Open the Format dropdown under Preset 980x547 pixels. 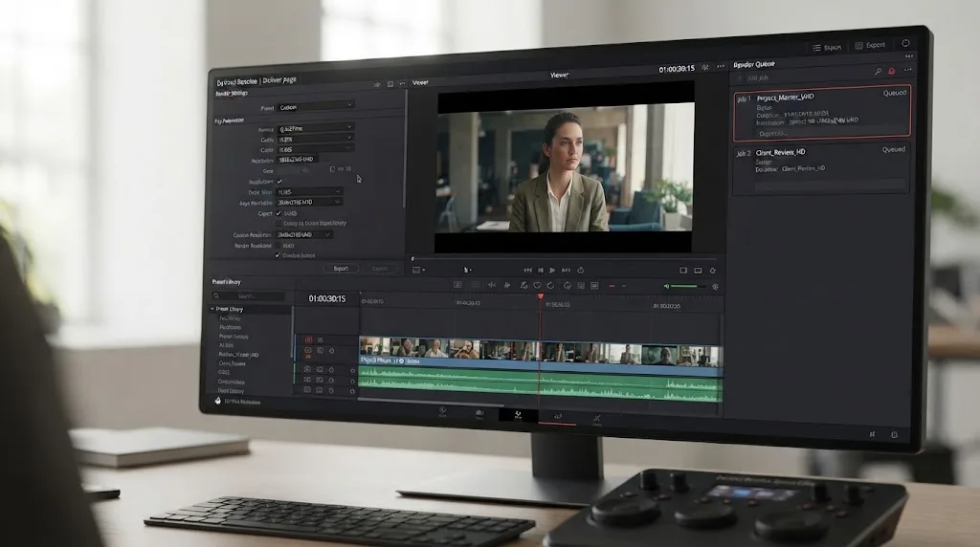tap(316, 128)
